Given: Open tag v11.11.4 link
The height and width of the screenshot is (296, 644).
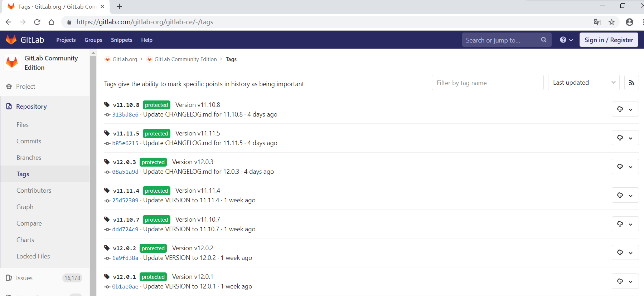Looking at the screenshot, I should 126,191.
